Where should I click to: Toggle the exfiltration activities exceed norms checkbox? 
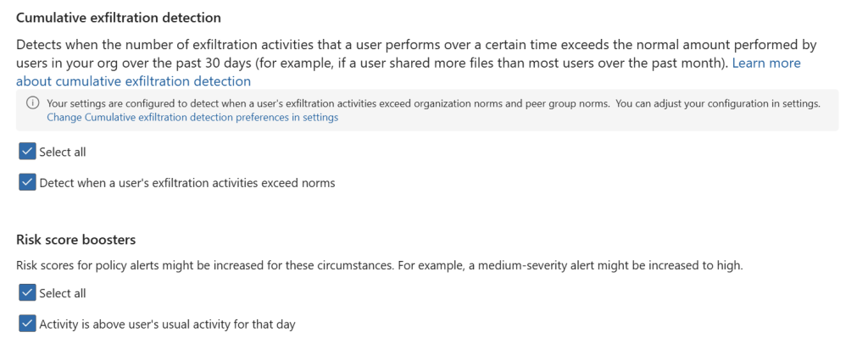pyautogui.click(x=26, y=182)
